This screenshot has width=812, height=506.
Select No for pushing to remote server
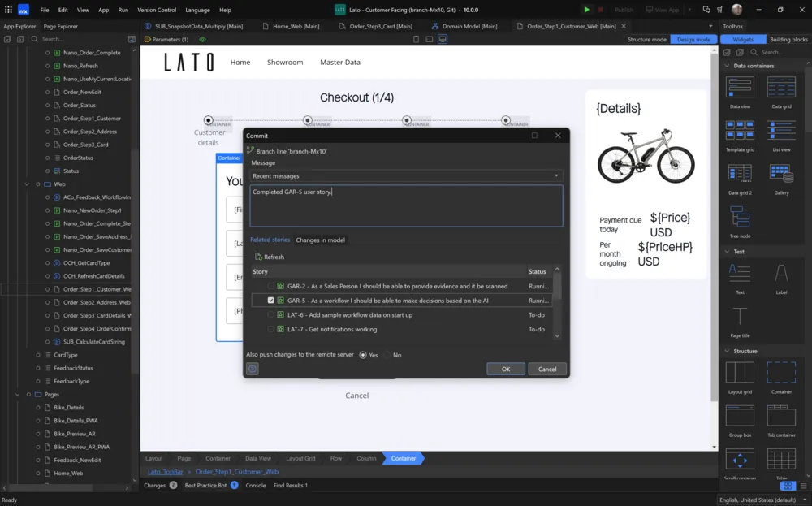click(387, 355)
